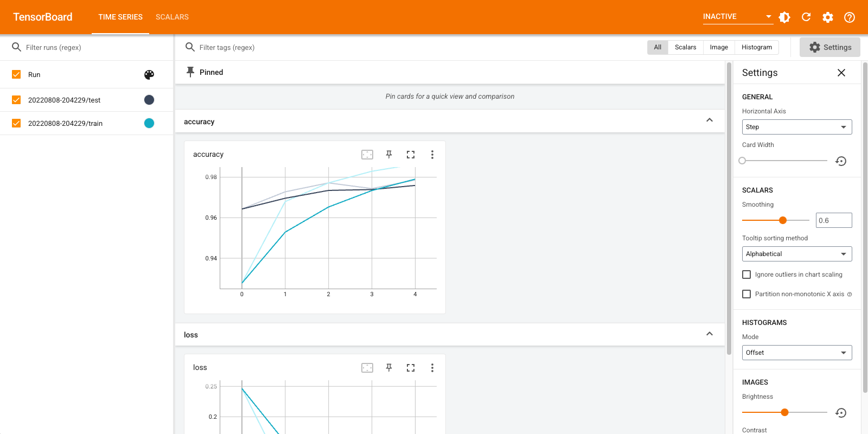Click the accuracy line chart
Viewport: 868px width, 434px height.
click(x=328, y=228)
